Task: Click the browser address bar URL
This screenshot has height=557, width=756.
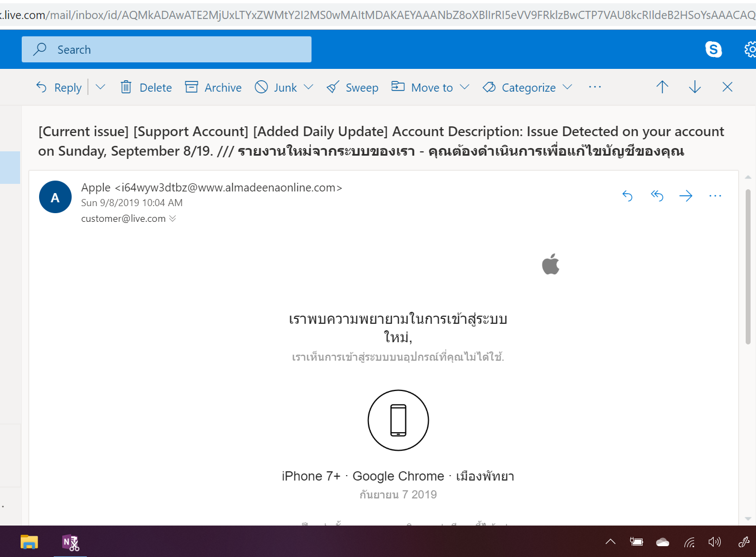Action: coord(378,15)
